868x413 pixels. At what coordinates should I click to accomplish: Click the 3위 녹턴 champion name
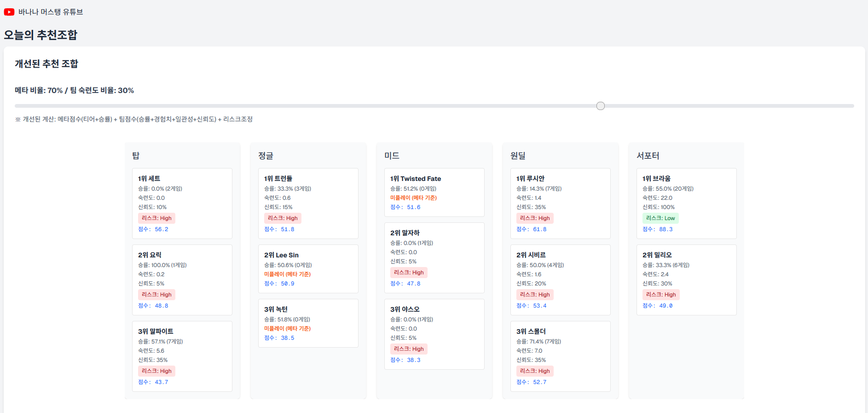pos(276,309)
